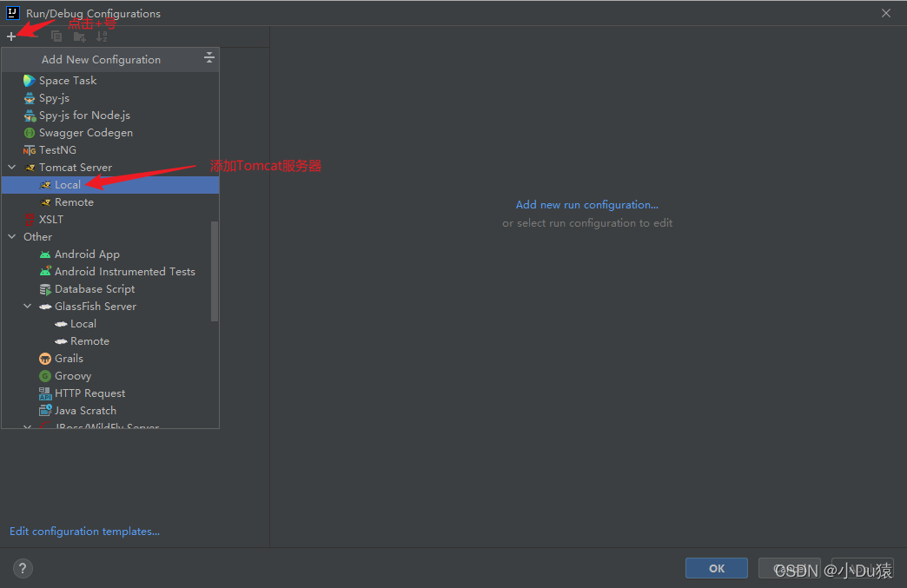Click the Tomcat Local item icon
Image resolution: width=907 pixels, height=588 pixels.
45,185
